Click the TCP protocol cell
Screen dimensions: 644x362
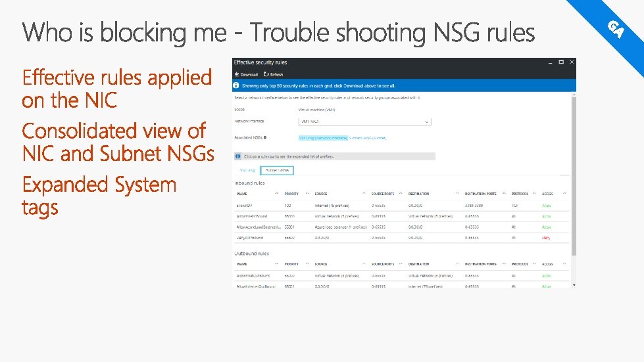pyautogui.click(x=514, y=206)
